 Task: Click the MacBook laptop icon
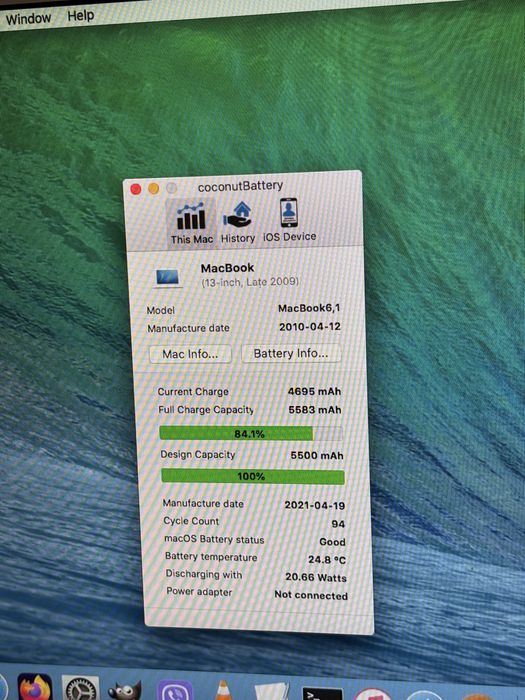click(x=167, y=278)
